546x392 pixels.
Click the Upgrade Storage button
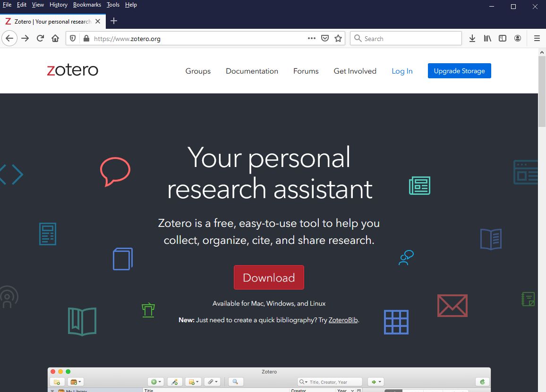(x=459, y=71)
